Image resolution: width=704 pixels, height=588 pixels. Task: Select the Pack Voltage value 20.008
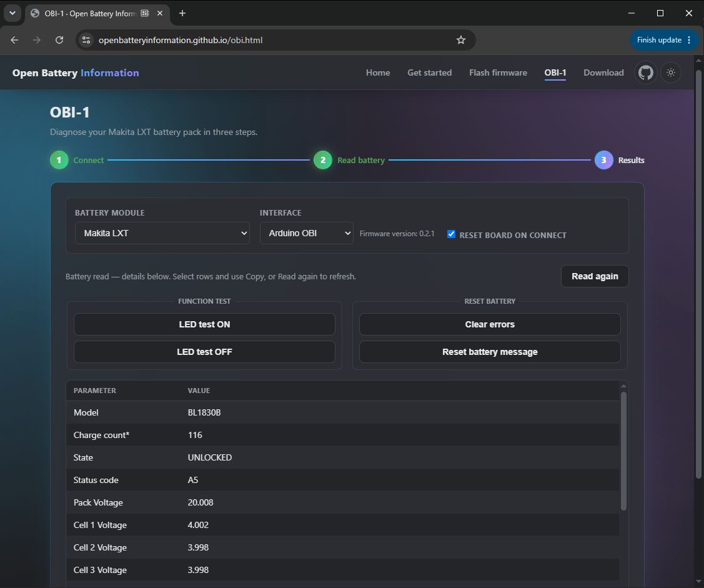pyautogui.click(x=201, y=502)
